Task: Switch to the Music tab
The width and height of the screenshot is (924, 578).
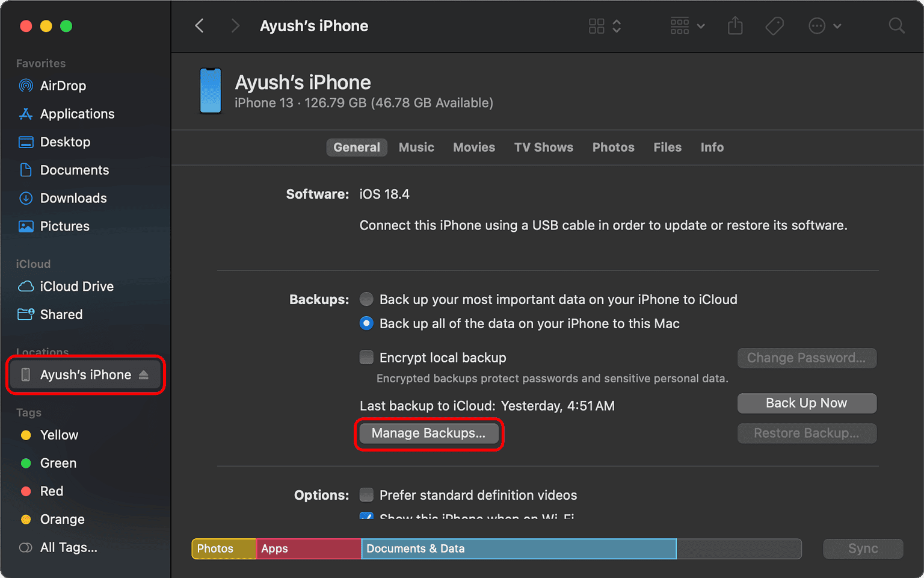Action: coord(416,147)
